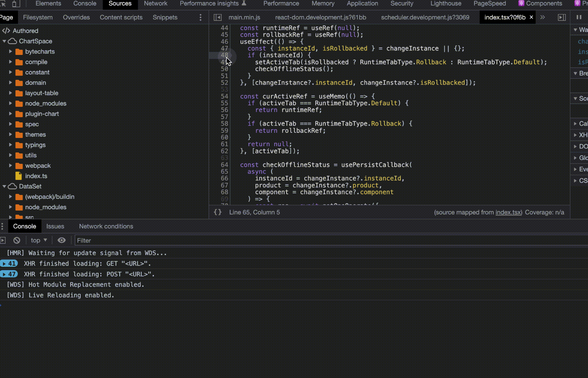Screen dimensions: 588x378
Task: Close the index.tsx?0f6b file tab
Action: (531, 17)
